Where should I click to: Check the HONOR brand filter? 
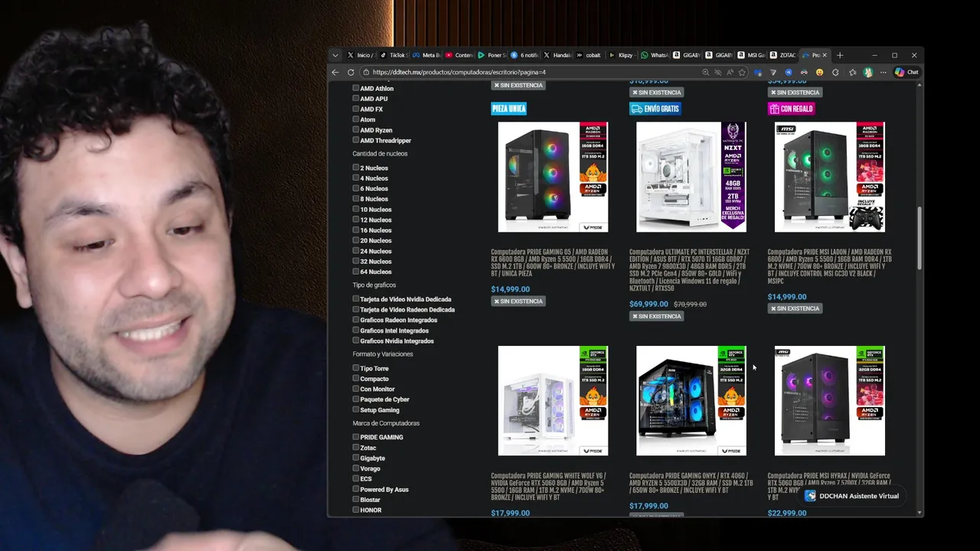point(356,510)
